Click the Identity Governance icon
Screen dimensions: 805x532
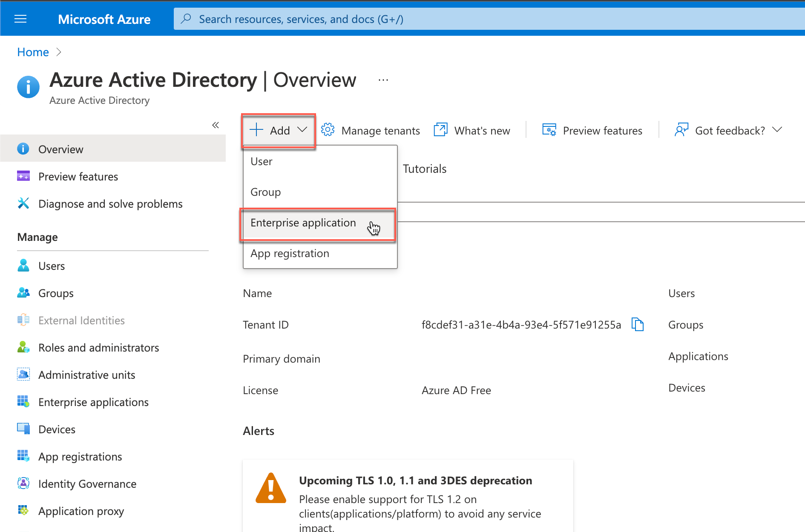tap(23, 483)
